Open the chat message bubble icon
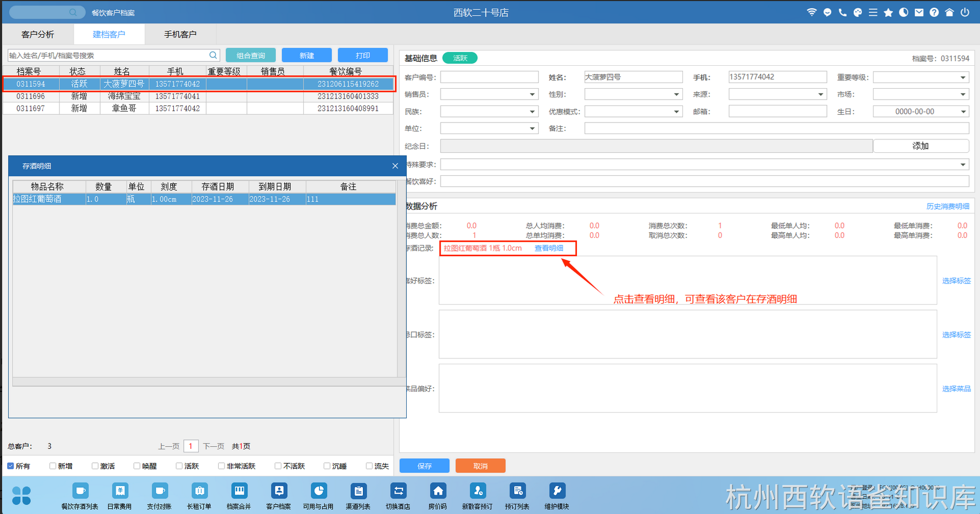Viewport: 980px width, 514px height. click(x=827, y=12)
